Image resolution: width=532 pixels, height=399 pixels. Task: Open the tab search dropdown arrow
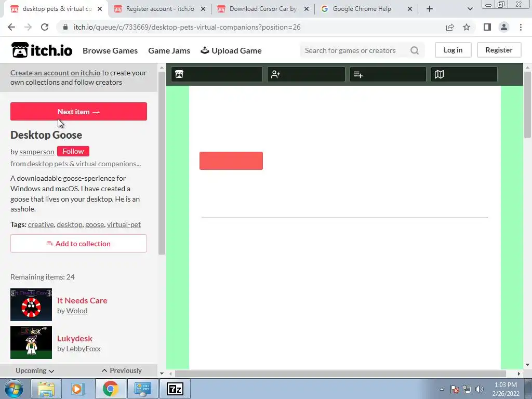point(470,9)
